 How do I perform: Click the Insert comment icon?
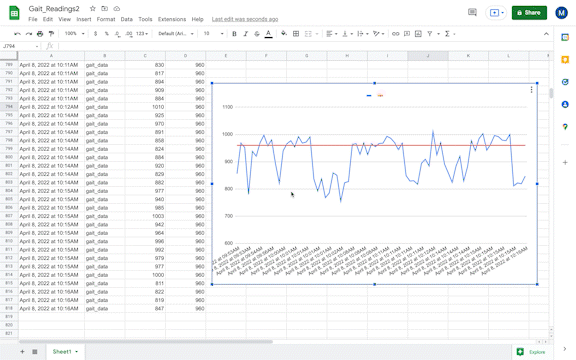407,34
